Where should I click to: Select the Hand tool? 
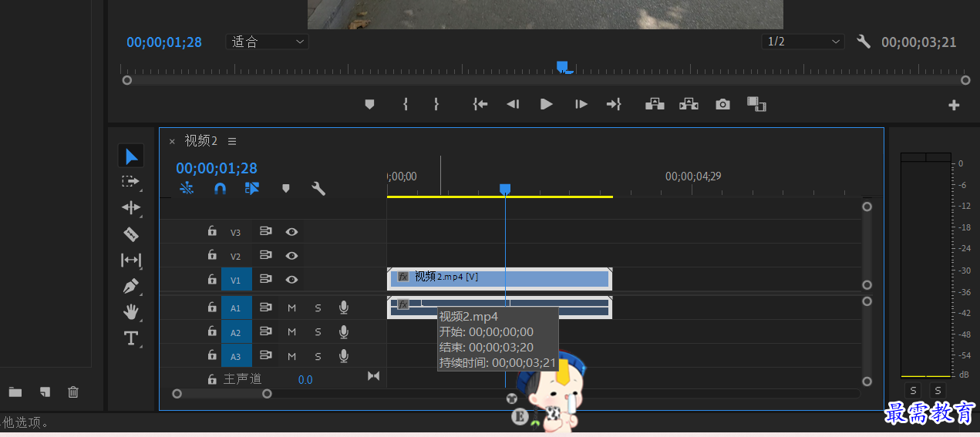coord(130,311)
